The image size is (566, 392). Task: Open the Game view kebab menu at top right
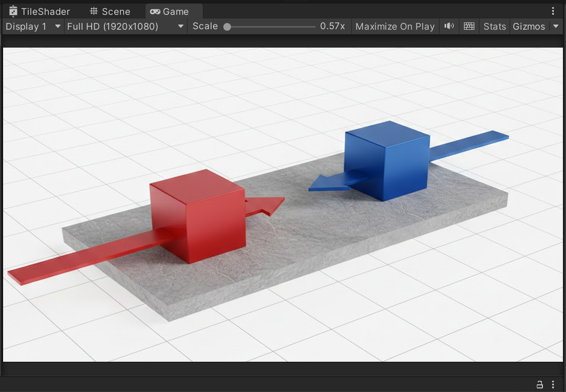pos(553,11)
